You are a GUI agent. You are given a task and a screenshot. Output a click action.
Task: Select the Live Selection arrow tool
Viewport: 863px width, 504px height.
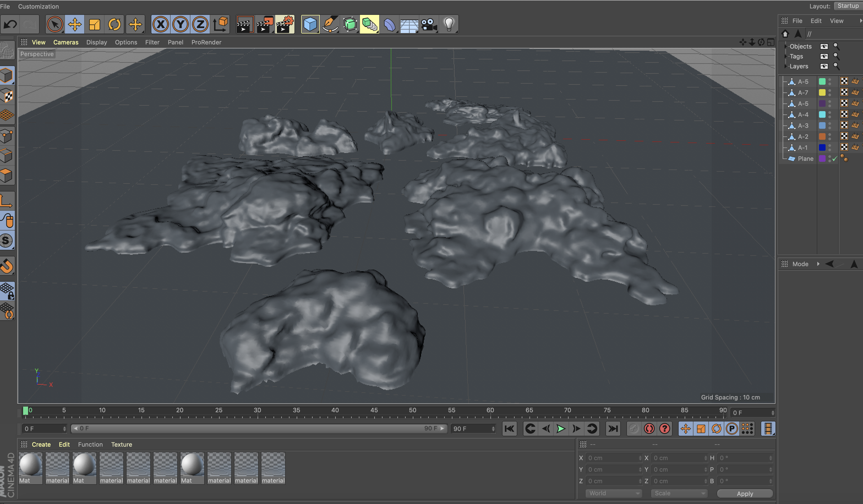tap(55, 24)
